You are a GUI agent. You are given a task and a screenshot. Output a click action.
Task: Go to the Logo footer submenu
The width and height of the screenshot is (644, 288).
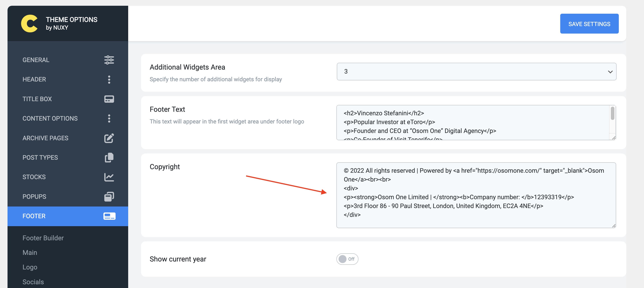[30, 267]
